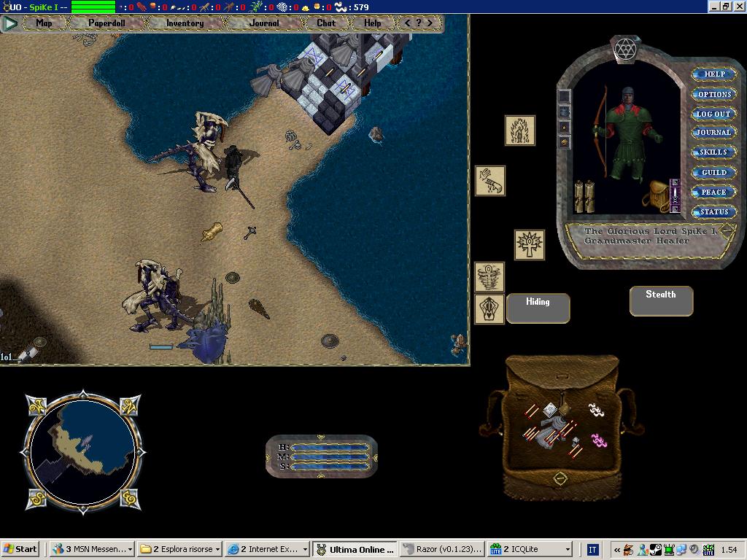747x560 pixels.
Task: Click the HELP button on the paperdoll
Action: [x=714, y=74]
